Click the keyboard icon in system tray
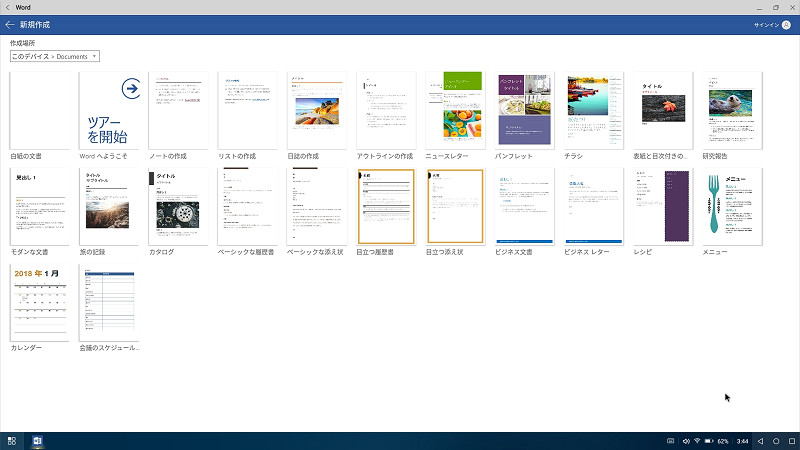This screenshot has height=450, width=800. click(x=670, y=441)
